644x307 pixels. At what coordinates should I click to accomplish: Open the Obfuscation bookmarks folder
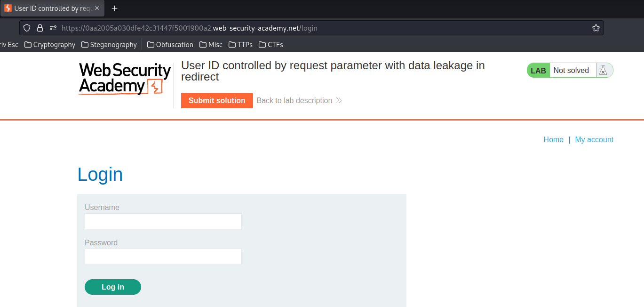(170, 45)
